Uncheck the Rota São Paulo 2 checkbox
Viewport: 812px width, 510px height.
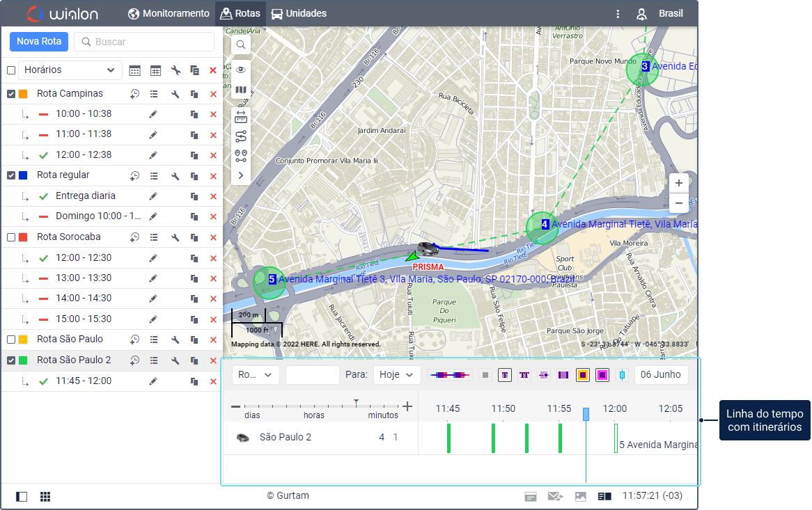coord(11,360)
